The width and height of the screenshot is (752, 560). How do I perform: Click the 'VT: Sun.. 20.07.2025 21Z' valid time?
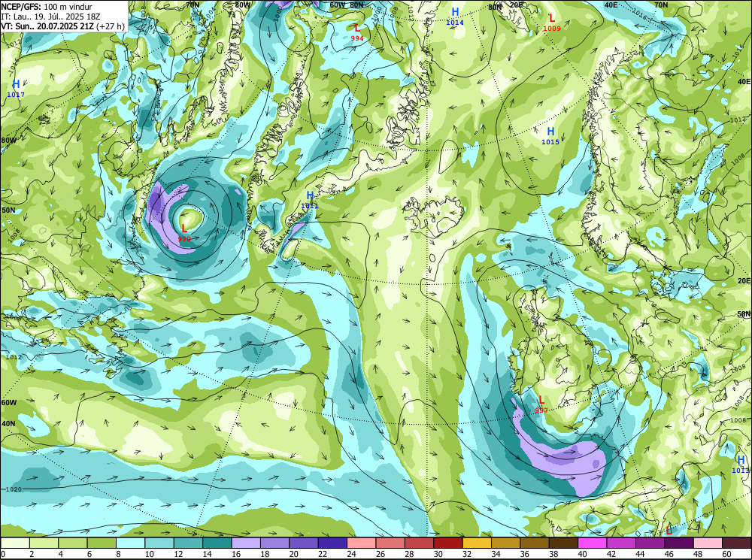[x=47, y=26]
